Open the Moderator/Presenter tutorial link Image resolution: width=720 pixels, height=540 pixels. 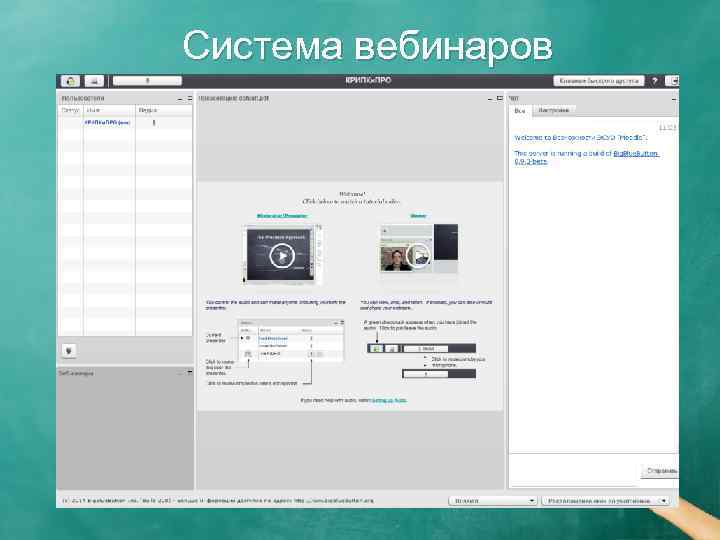pyautogui.click(x=282, y=215)
